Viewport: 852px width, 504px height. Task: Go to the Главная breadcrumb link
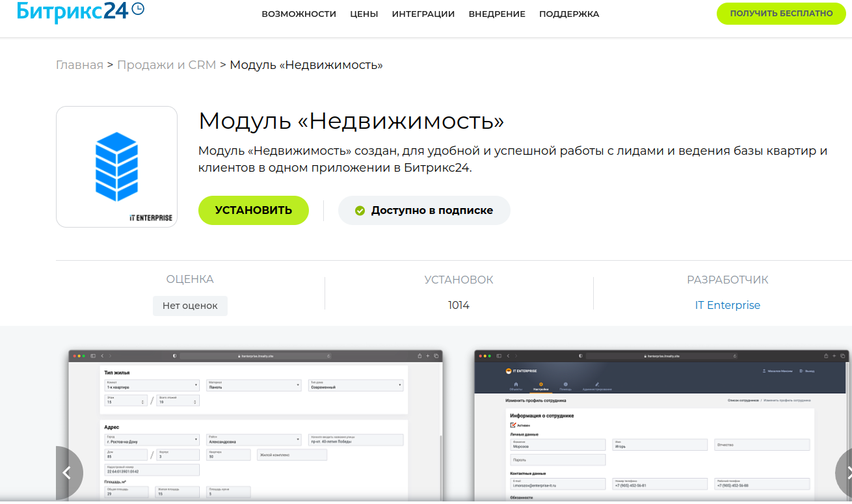(79, 65)
